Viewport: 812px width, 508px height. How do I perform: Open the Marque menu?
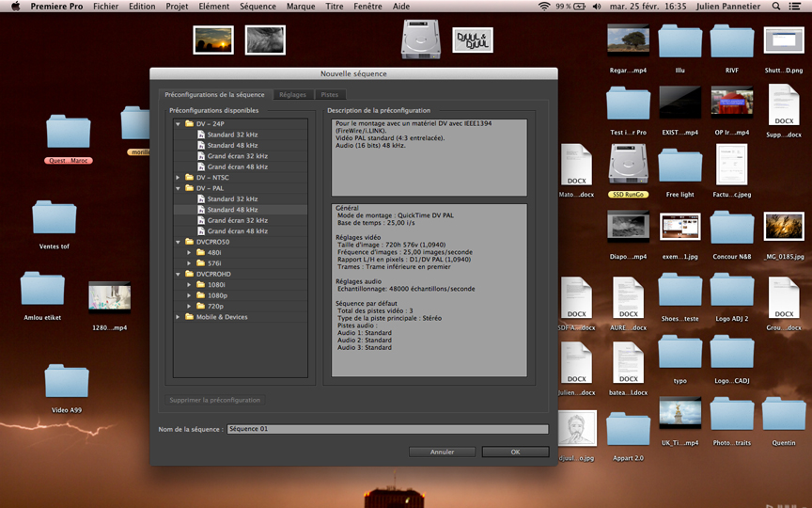coord(301,7)
